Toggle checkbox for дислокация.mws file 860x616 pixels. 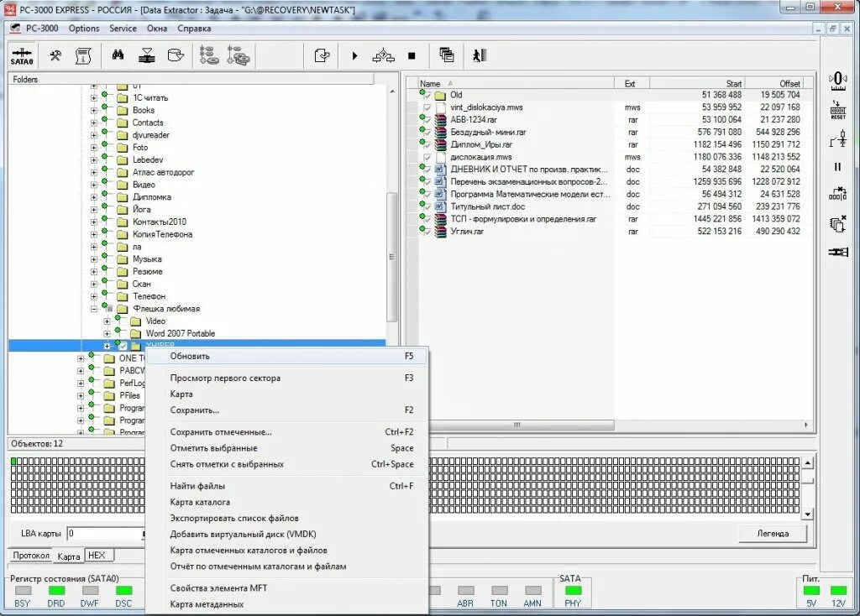[427, 158]
